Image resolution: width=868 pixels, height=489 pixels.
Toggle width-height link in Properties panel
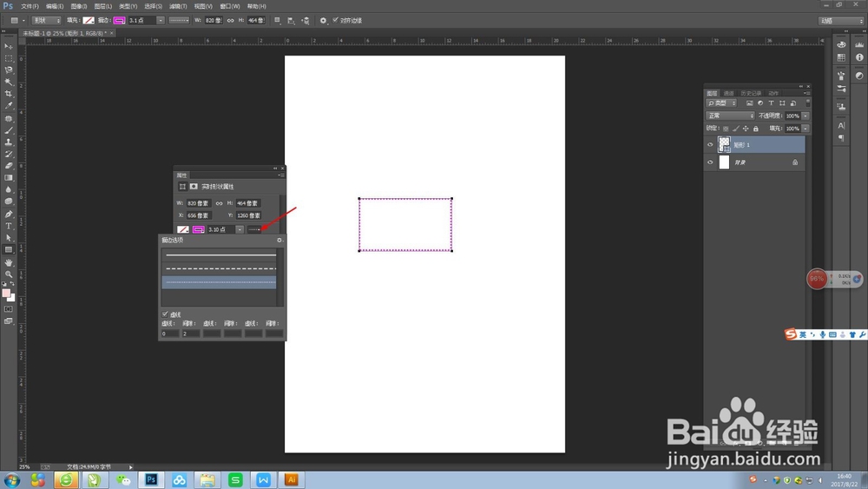[219, 203]
